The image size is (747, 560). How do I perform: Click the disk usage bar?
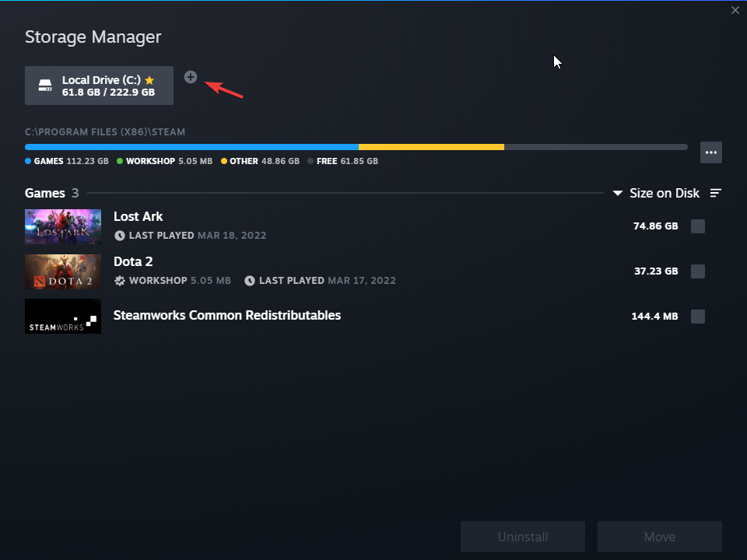[356, 147]
